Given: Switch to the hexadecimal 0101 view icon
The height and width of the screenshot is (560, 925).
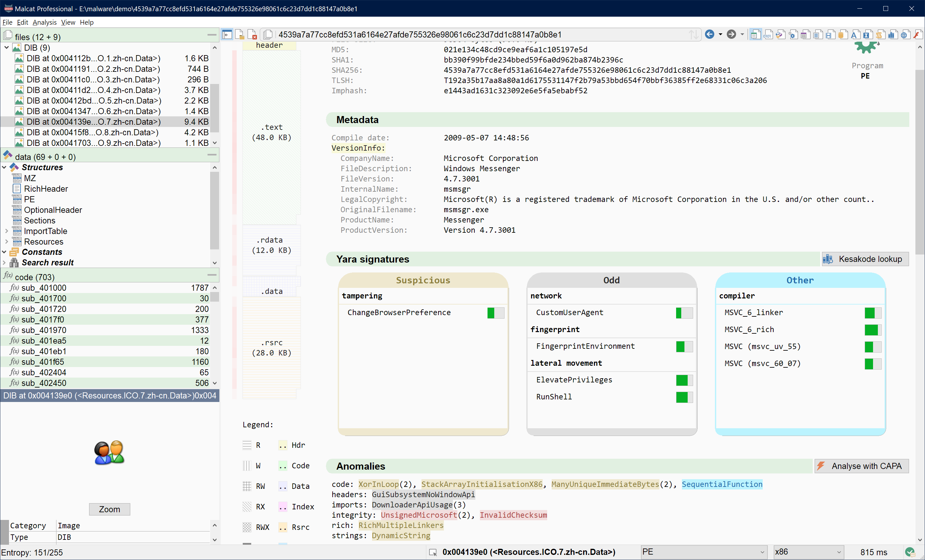Looking at the screenshot, I should click(768, 35).
